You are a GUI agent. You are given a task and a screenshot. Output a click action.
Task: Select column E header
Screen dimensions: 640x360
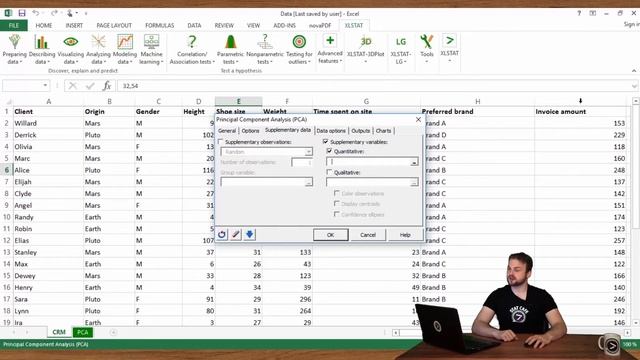pyautogui.click(x=238, y=101)
